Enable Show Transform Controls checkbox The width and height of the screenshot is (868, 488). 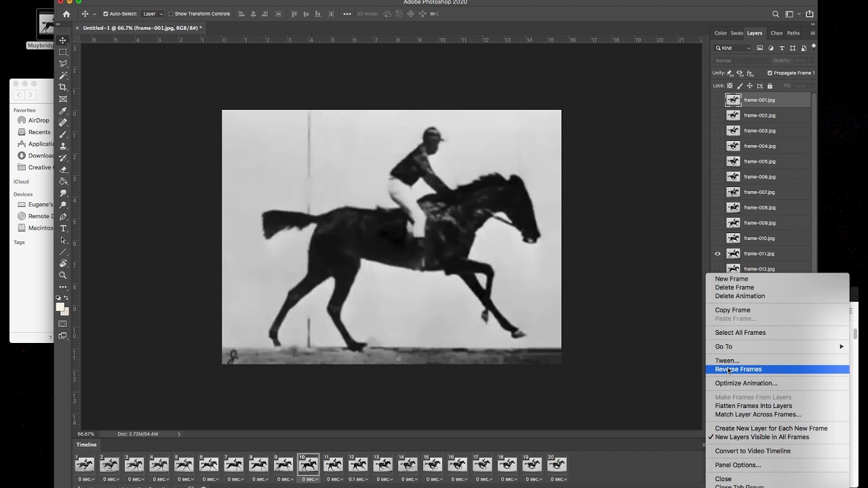170,14
